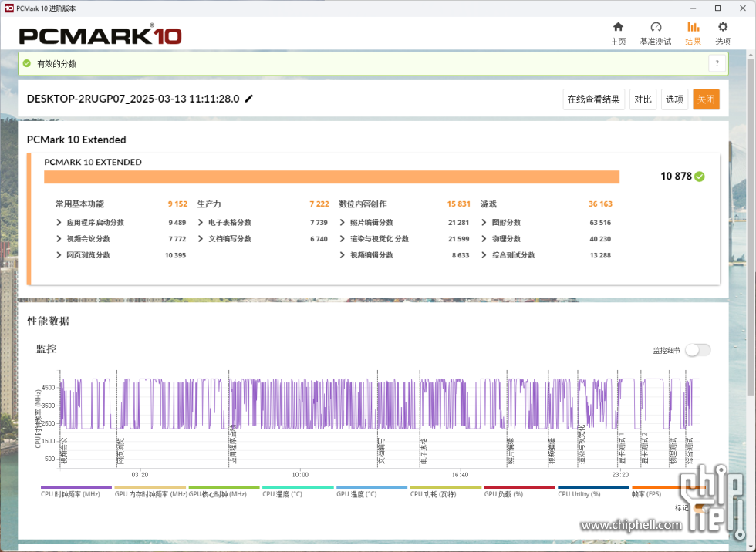Click the 照片编辑 marker in chart

pos(510,451)
